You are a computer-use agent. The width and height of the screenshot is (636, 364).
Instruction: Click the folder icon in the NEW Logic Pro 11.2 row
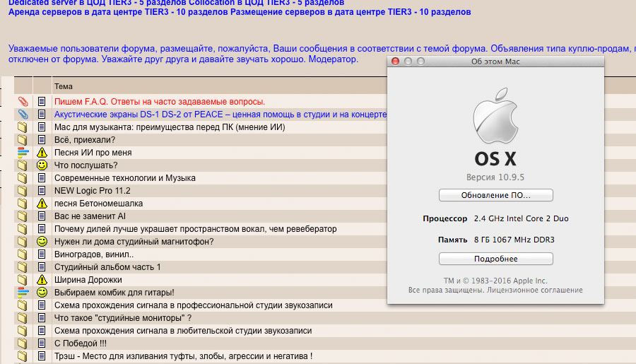(23, 191)
